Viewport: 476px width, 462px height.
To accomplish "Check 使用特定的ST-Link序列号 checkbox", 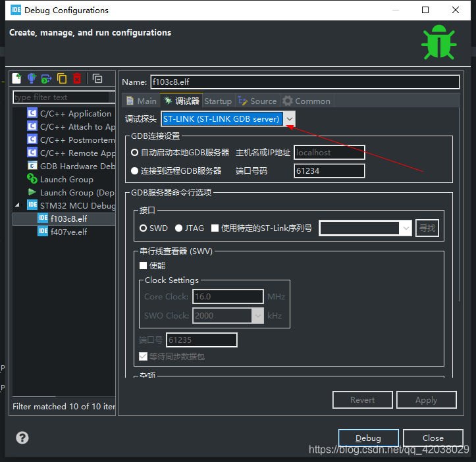I will (x=215, y=228).
